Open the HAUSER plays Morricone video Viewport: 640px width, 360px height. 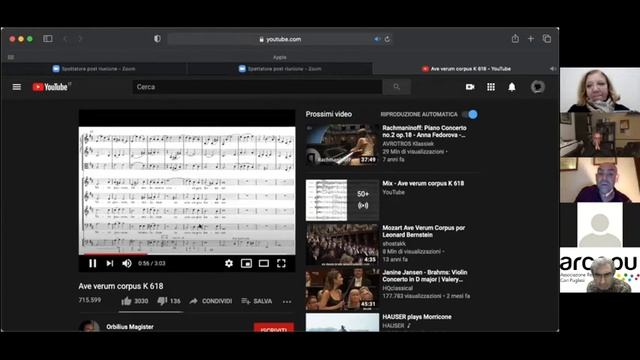coord(417,317)
